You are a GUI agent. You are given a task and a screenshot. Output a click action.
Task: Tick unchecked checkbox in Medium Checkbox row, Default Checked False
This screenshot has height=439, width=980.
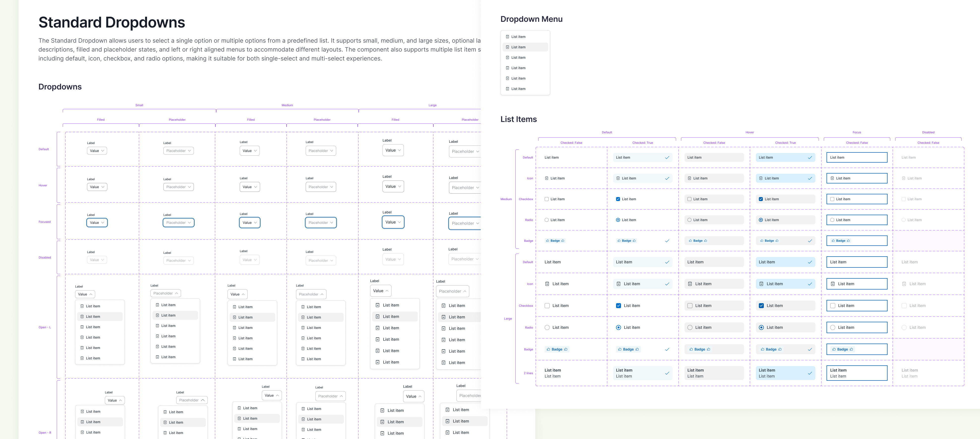click(547, 199)
